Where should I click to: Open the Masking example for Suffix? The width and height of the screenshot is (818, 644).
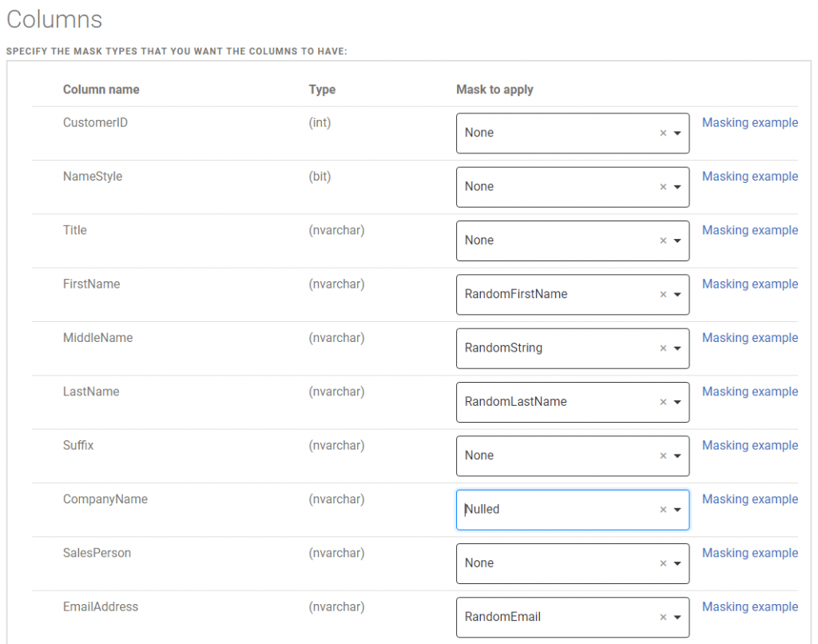(x=749, y=445)
